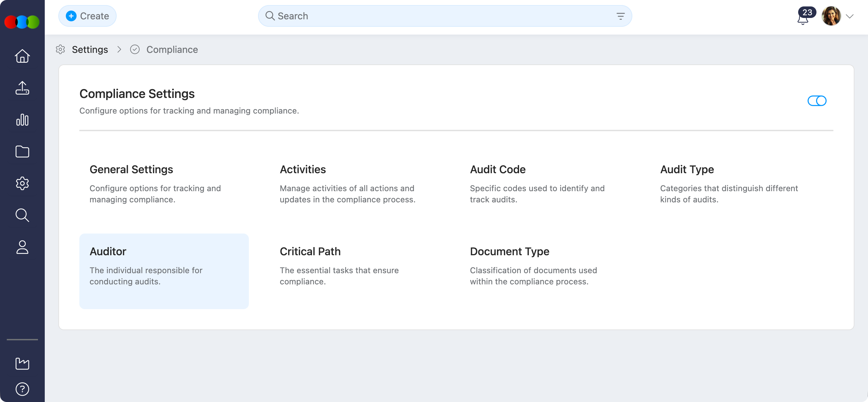868x402 pixels.
Task: Click into the Search input field
Action: click(441, 16)
